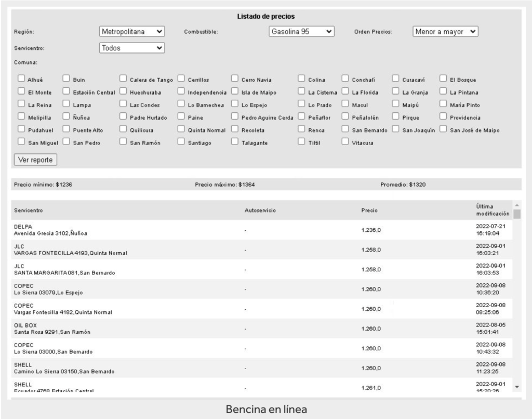The width and height of the screenshot is (532, 420).
Task: Open the Combustible dropdown showing Gasolina 95
Action: point(302,32)
